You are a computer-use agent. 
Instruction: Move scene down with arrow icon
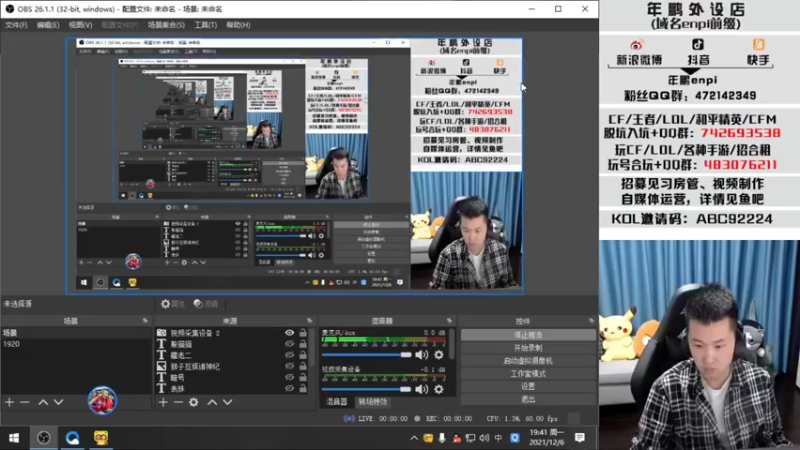click(59, 402)
